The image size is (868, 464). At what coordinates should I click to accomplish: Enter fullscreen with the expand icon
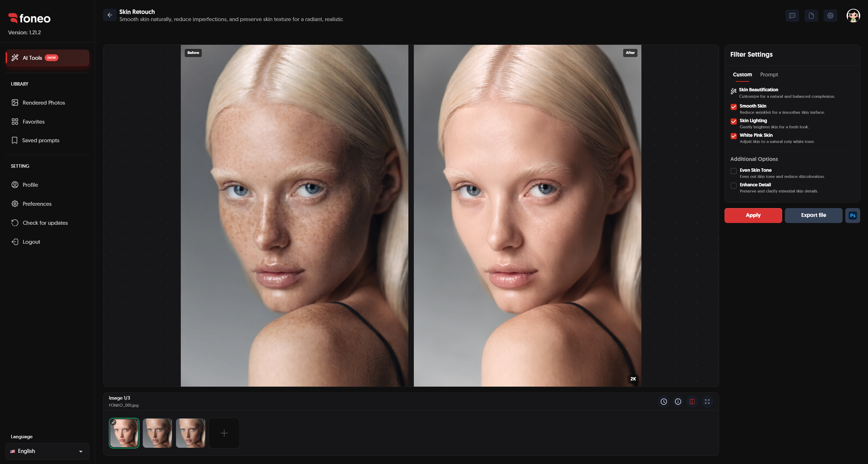pyautogui.click(x=707, y=402)
